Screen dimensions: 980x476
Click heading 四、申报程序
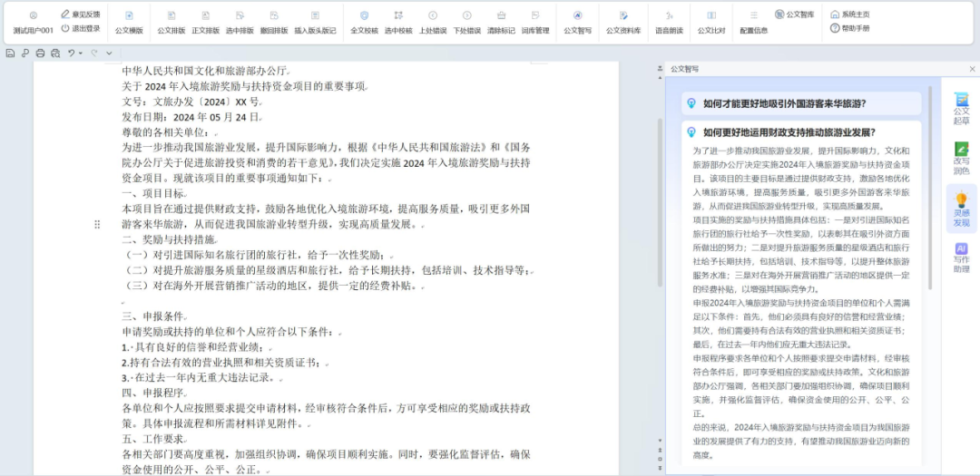(x=153, y=393)
